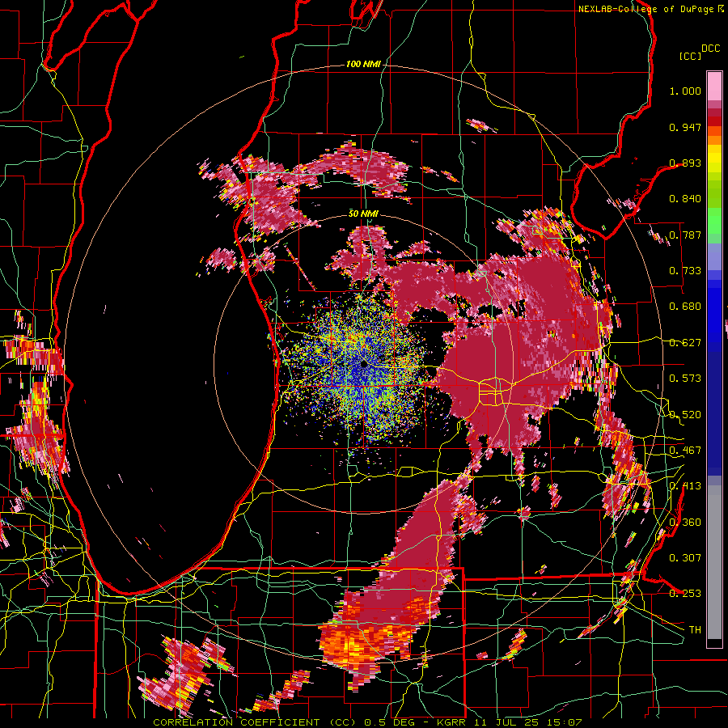The image size is (728, 728).
Task: Click the NEXLAB-College of DuPage watermark text
Action: pyautogui.click(x=647, y=9)
